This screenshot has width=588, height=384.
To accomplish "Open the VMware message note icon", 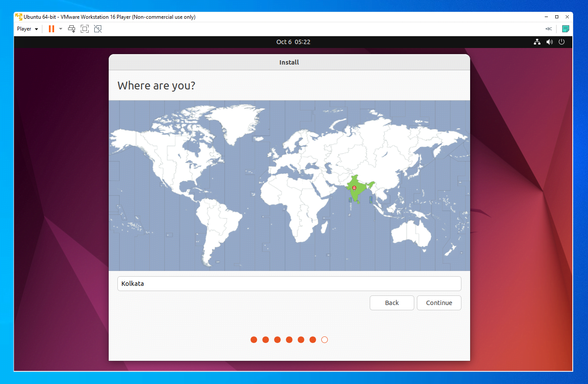I will click(565, 28).
